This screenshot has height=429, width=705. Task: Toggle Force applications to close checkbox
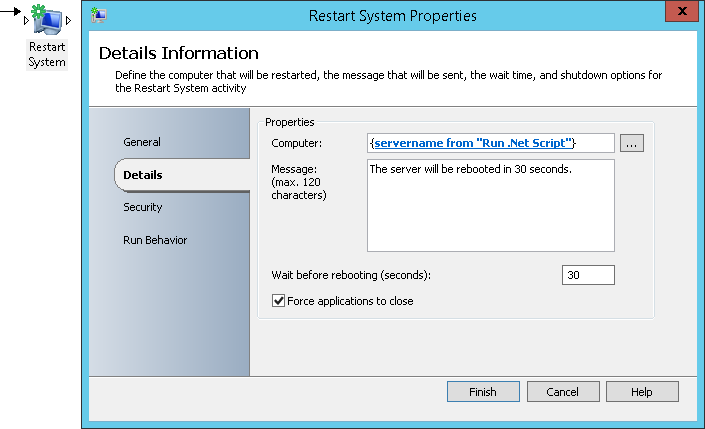278,301
